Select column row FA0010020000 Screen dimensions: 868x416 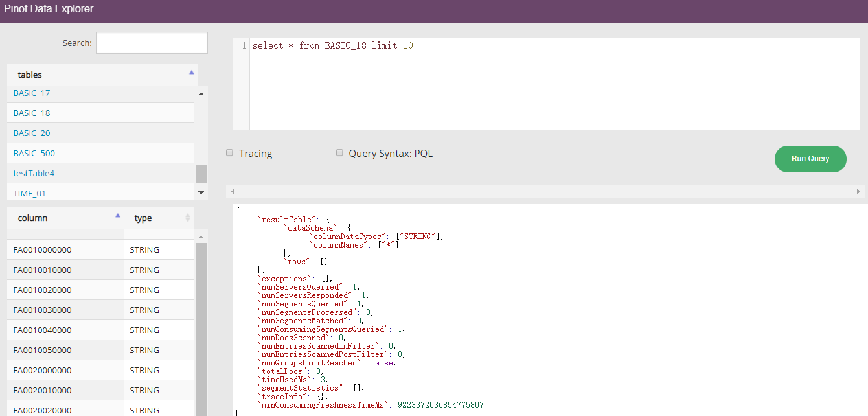[100, 290]
